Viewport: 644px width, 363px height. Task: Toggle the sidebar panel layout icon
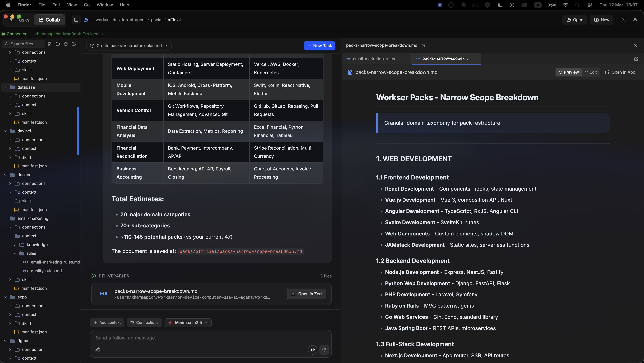[77, 20]
